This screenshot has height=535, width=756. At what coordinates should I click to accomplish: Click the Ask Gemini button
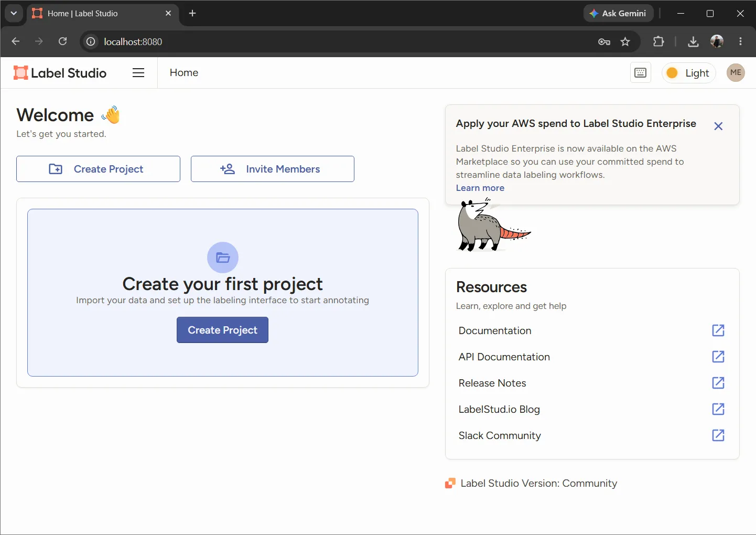618,14
